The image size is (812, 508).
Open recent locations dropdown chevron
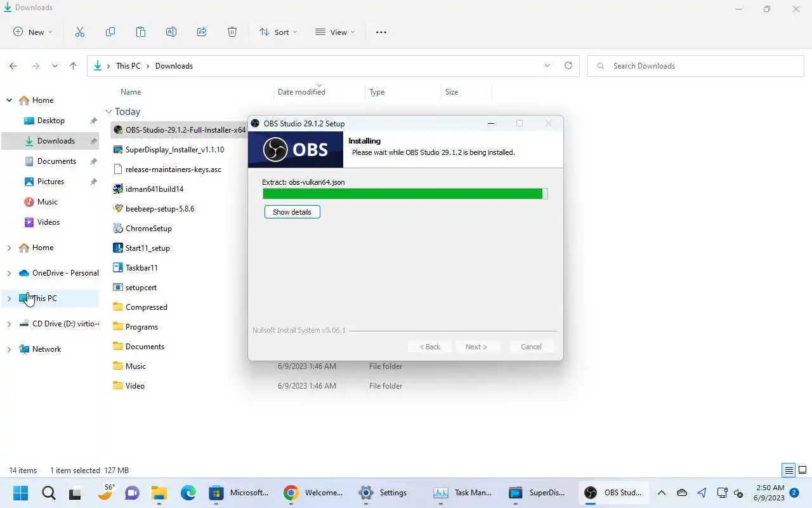coord(55,66)
